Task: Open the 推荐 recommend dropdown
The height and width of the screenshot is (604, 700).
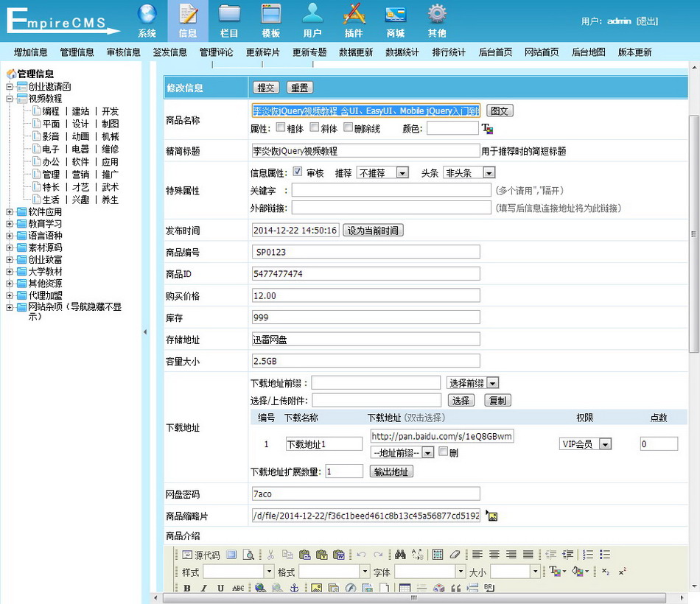Action: 382,173
